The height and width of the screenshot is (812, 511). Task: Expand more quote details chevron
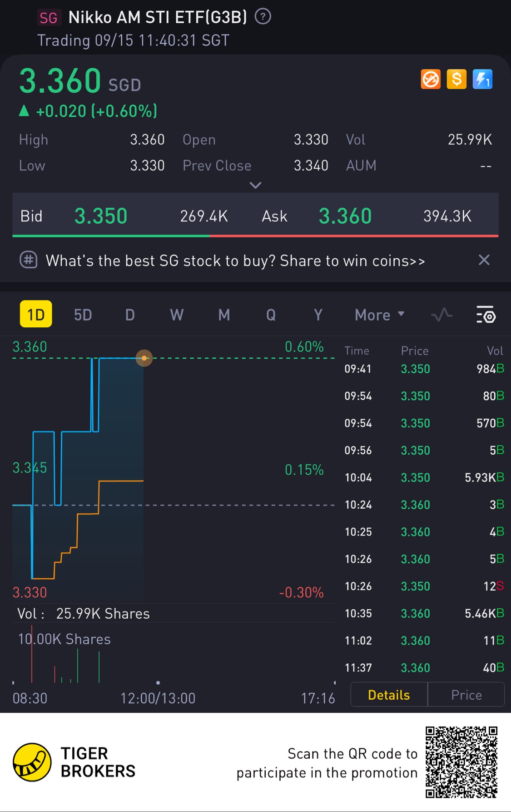click(256, 185)
